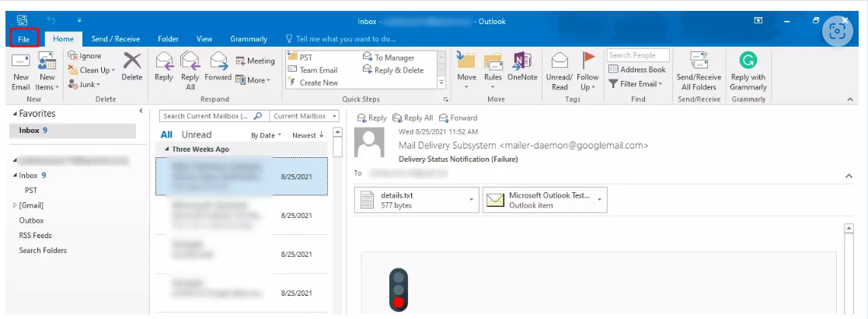Open the details.txt attachment

(x=410, y=200)
